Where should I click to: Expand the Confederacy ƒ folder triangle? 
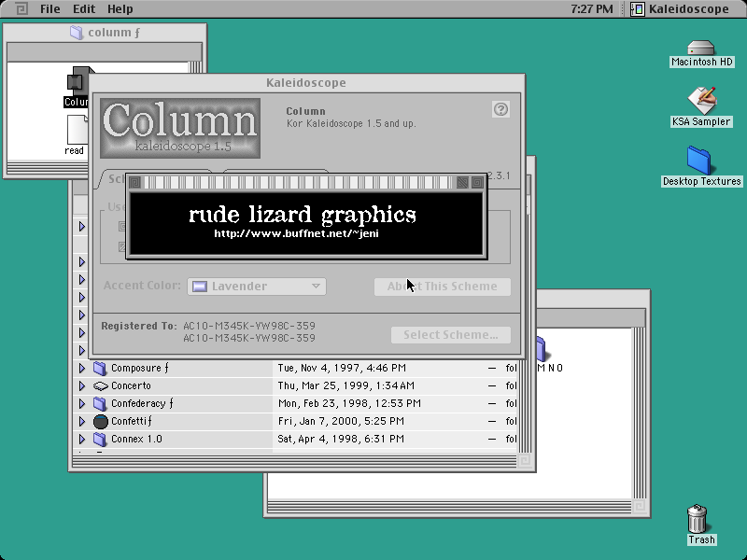[81, 403]
